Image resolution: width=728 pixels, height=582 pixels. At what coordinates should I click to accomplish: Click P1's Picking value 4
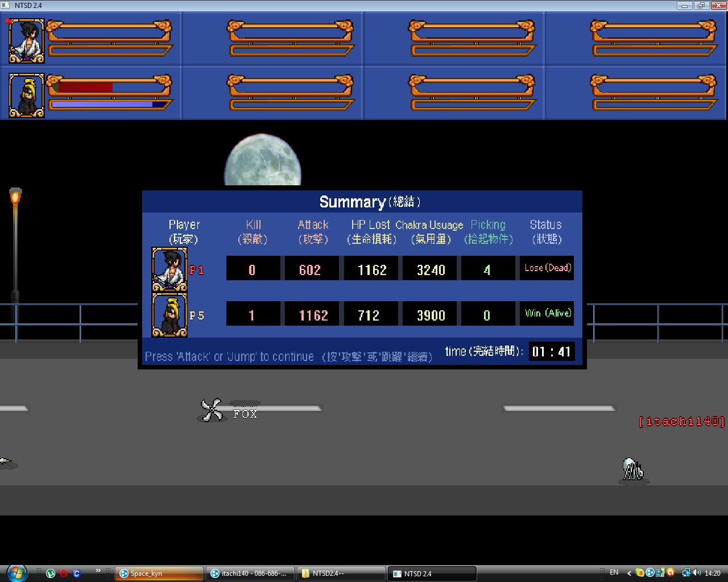tap(488, 268)
